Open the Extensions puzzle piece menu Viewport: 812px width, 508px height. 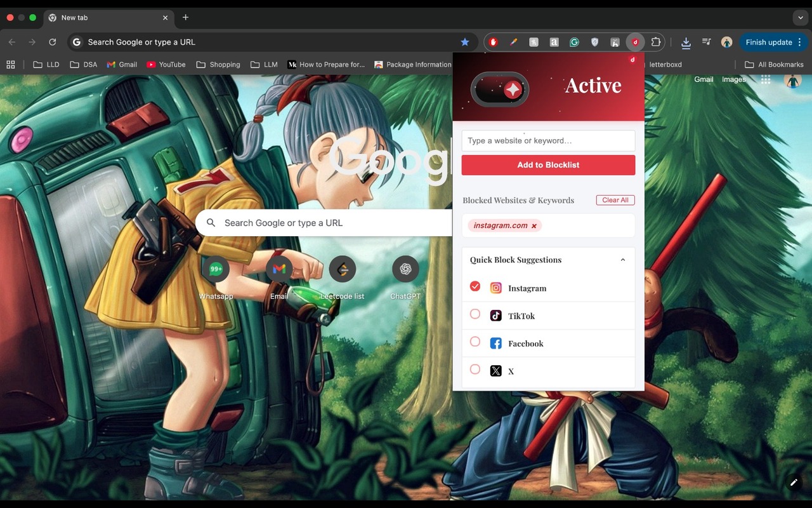click(x=656, y=42)
